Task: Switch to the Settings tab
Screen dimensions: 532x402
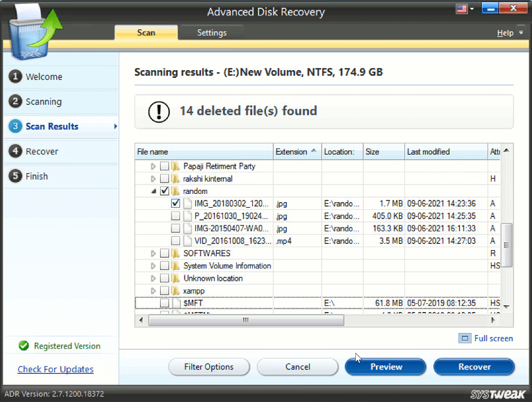Action: pos(211,33)
